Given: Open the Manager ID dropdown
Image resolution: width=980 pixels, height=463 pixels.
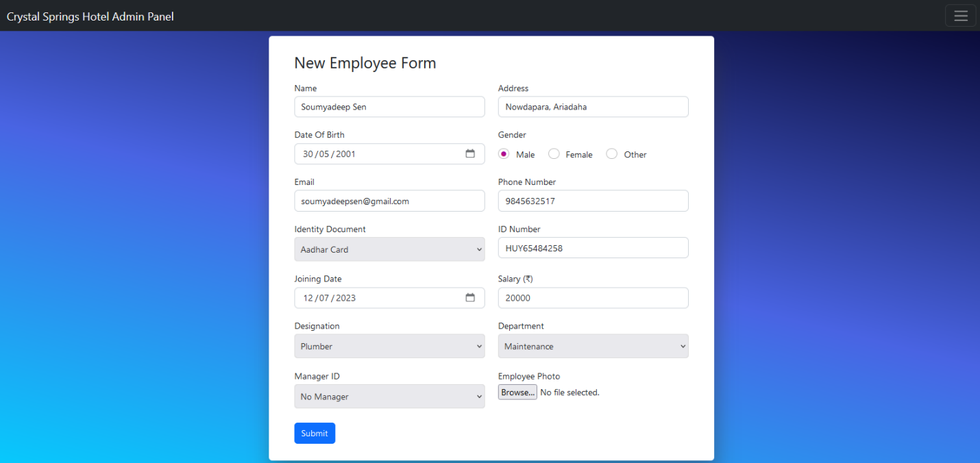Looking at the screenshot, I should pyautogui.click(x=389, y=397).
